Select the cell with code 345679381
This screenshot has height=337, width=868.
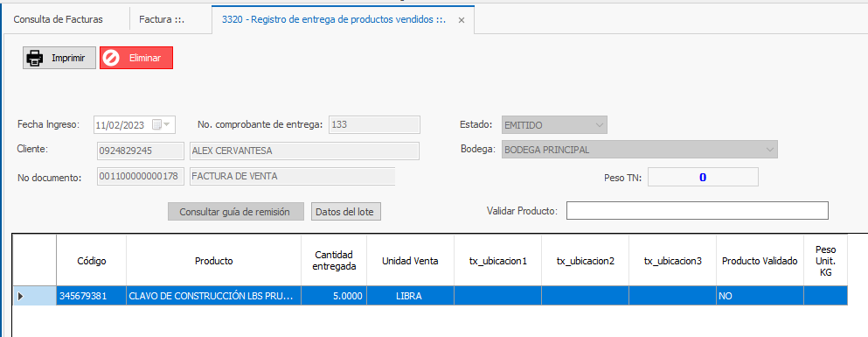(91, 296)
